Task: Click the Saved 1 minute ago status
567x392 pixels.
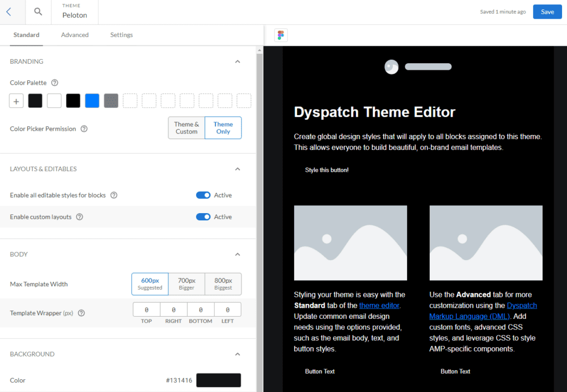Action: (x=503, y=12)
